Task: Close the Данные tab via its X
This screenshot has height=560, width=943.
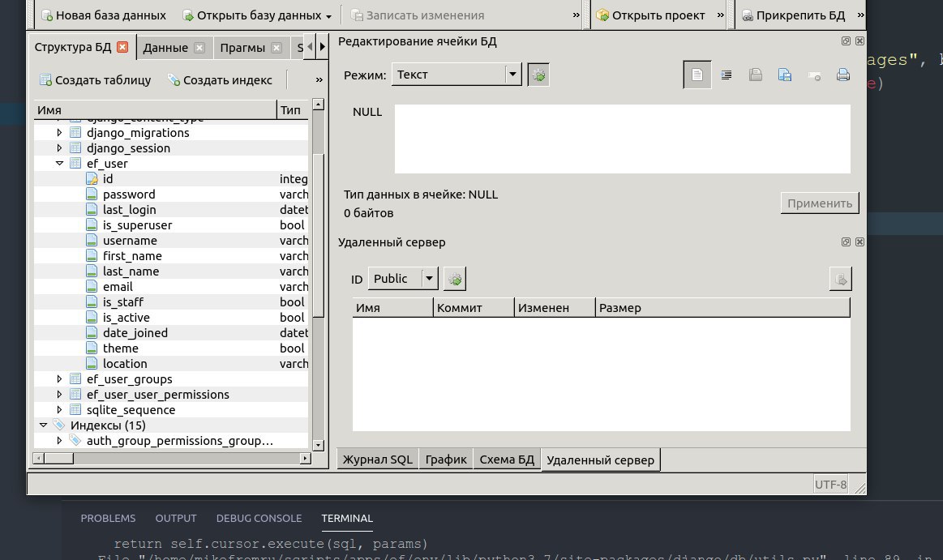Action: pyautogui.click(x=199, y=48)
